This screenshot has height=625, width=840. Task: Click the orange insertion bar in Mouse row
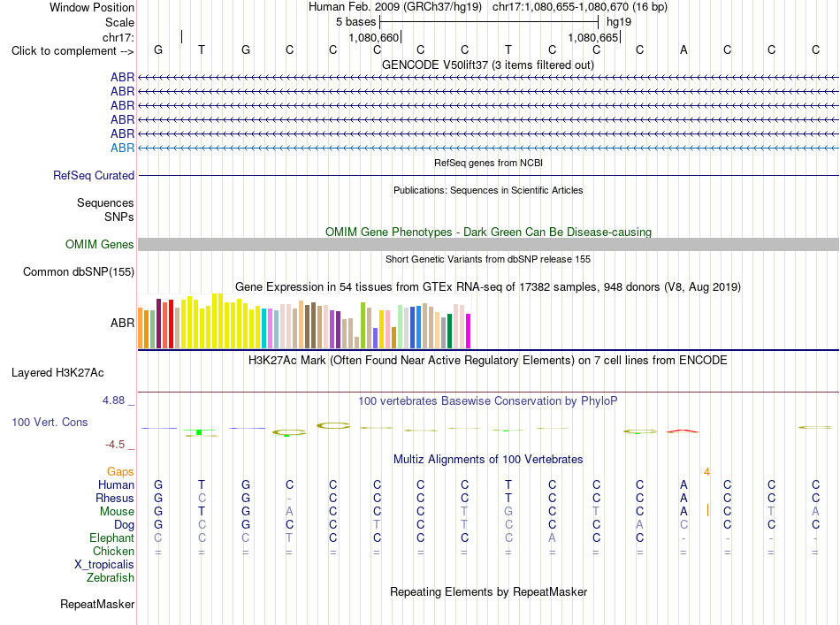point(707,510)
